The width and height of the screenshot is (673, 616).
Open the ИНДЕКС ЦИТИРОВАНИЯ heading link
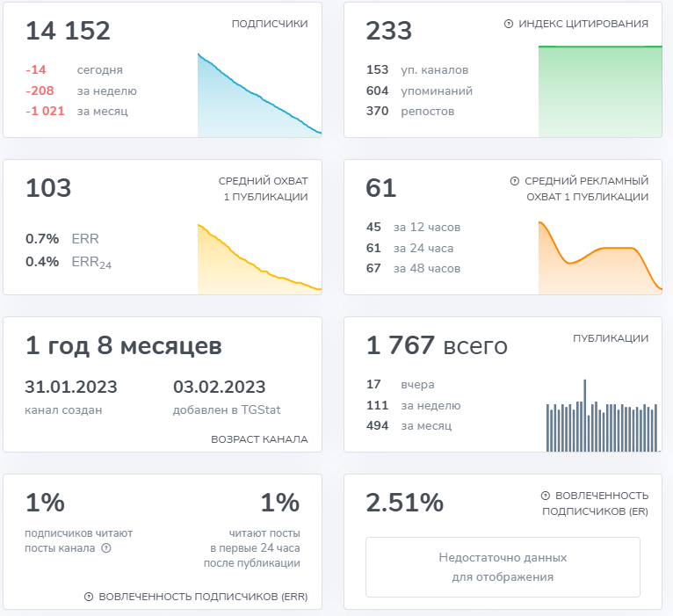point(583,24)
